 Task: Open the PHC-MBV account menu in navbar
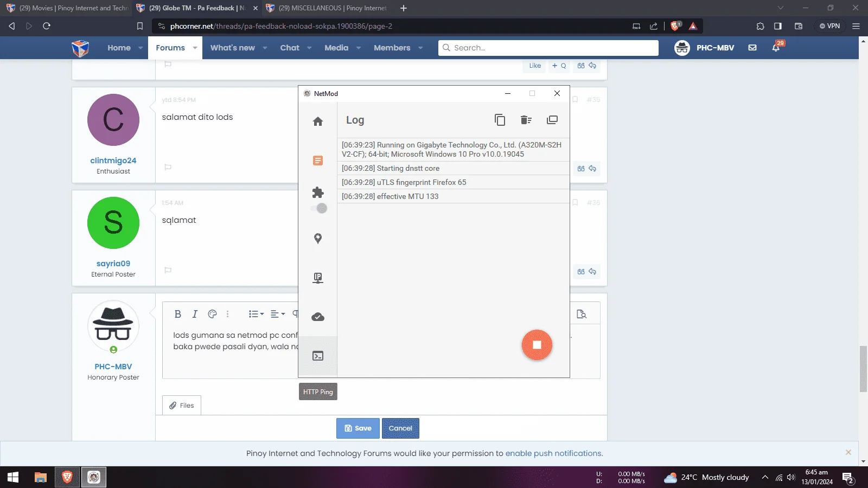704,48
